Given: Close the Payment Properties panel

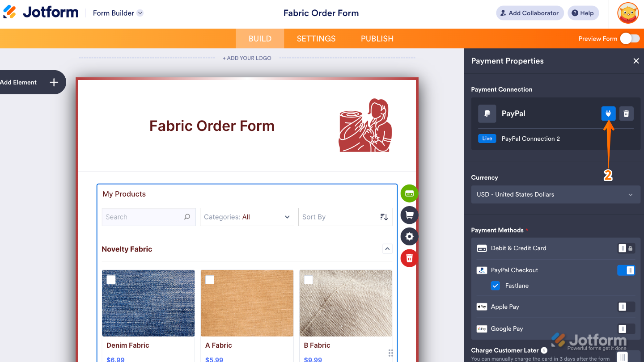Looking at the screenshot, I should click(636, 61).
